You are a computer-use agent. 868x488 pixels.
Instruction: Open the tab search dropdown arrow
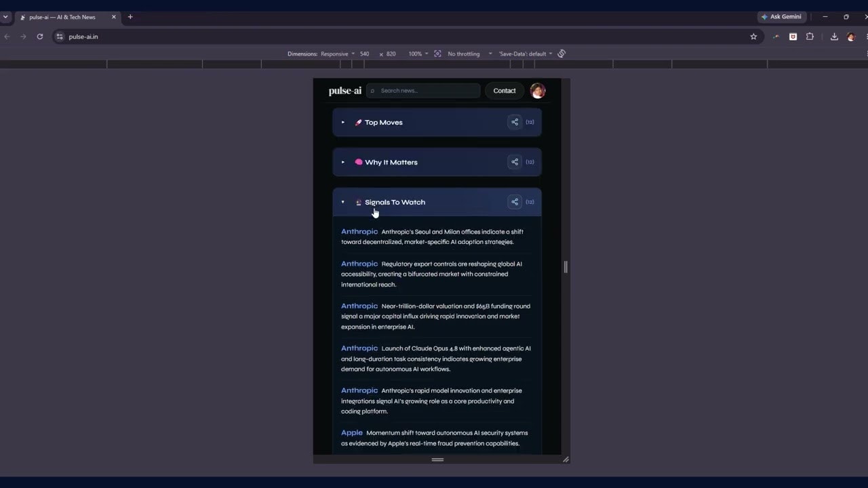point(5,17)
